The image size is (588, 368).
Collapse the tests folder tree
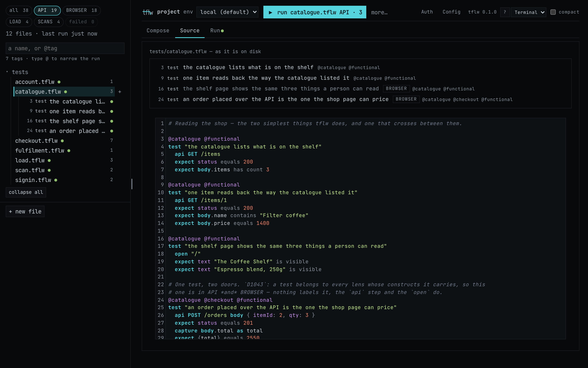[7, 72]
